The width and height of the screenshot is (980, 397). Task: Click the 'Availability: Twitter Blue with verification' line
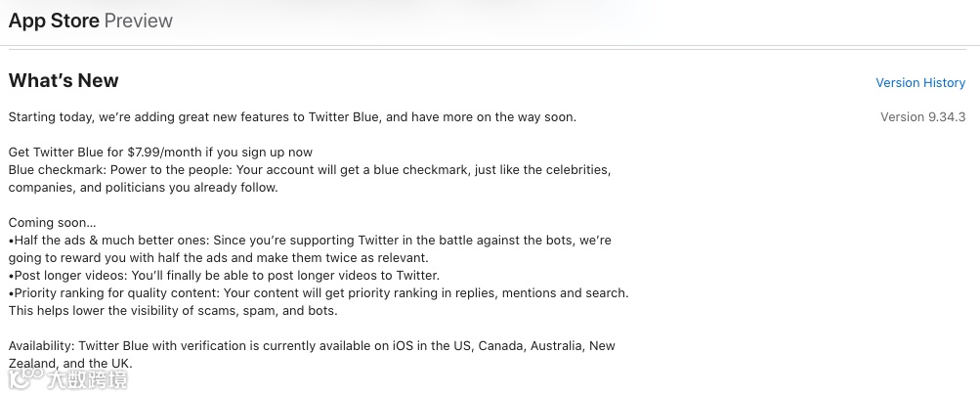[312, 346]
